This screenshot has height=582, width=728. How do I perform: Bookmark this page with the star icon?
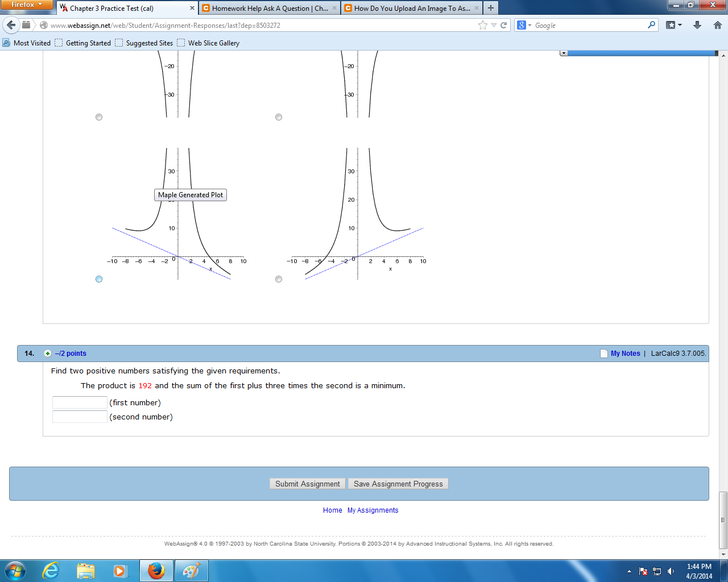click(482, 25)
